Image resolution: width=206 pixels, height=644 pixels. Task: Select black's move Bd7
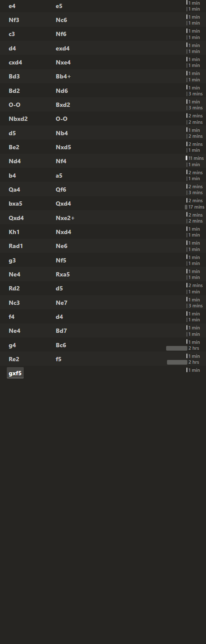coord(61,331)
